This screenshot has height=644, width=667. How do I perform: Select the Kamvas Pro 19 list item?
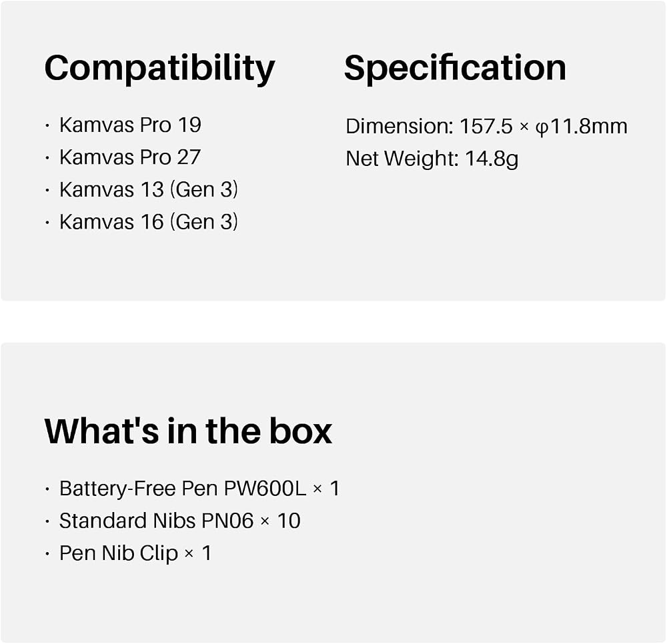pyautogui.click(x=130, y=125)
